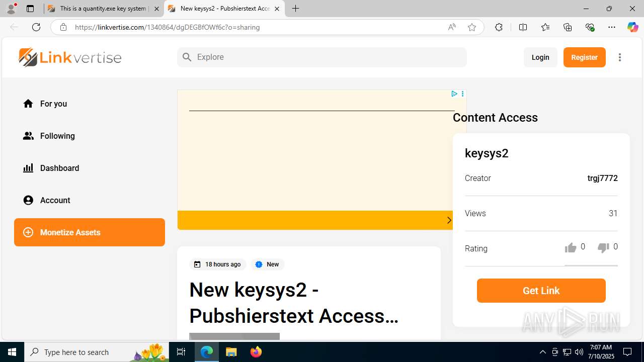Open Task View on the taskbar
This screenshot has height=362, width=644.
click(x=181, y=352)
